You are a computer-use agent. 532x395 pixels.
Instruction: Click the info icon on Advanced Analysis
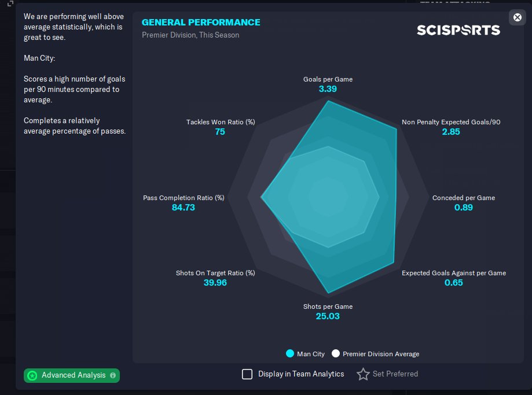pyautogui.click(x=113, y=375)
